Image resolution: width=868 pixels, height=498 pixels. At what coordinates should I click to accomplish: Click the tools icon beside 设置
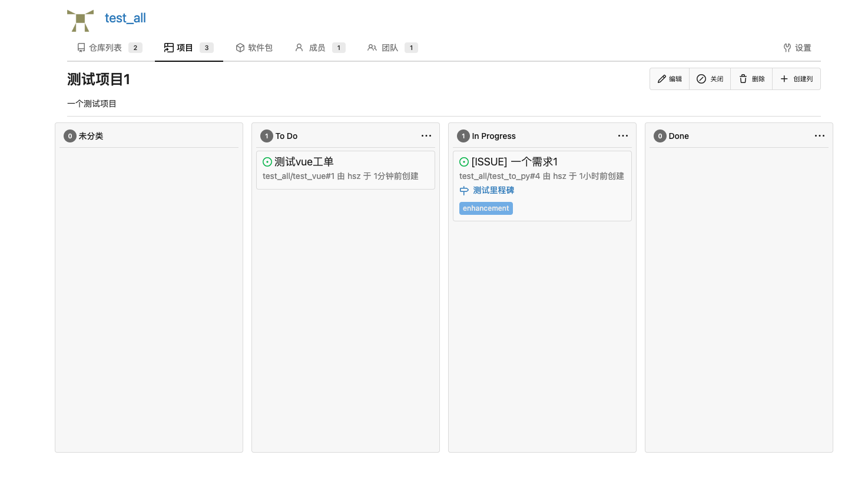(787, 48)
